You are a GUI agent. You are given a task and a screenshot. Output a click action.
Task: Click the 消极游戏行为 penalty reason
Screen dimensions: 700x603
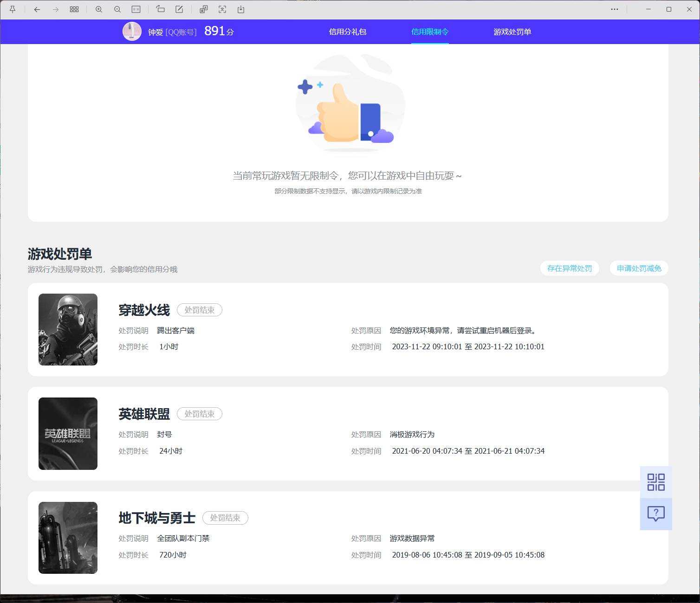pyautogui.click(x=412, y=435)
